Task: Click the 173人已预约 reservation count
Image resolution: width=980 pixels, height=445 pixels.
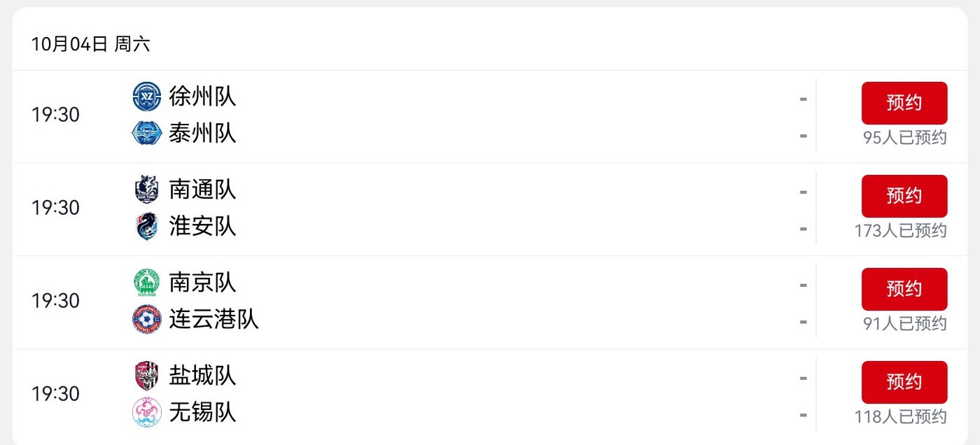Action: click(x=900, y=231)
